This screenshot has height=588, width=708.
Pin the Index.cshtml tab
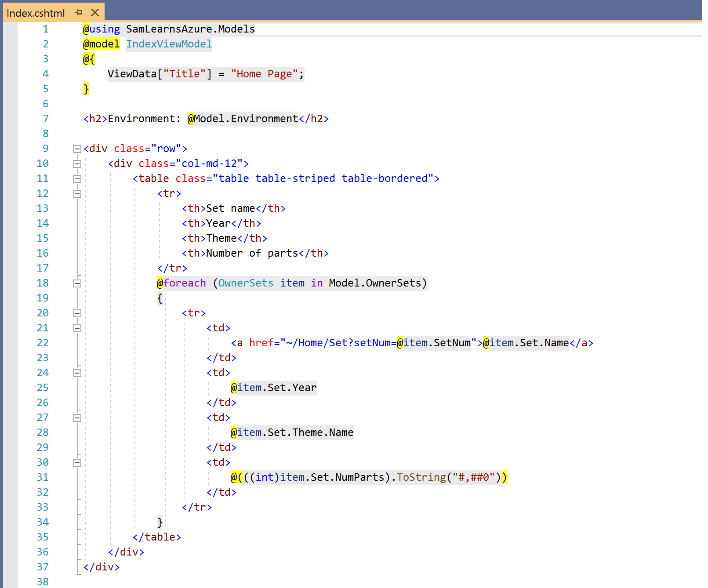click(x=79, y=12)
